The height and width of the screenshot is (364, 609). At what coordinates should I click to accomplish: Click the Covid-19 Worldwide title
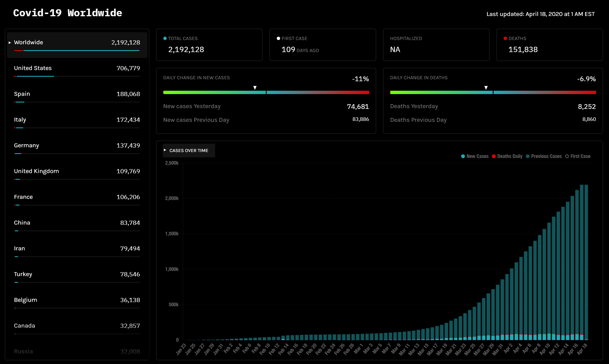point(68,13)
